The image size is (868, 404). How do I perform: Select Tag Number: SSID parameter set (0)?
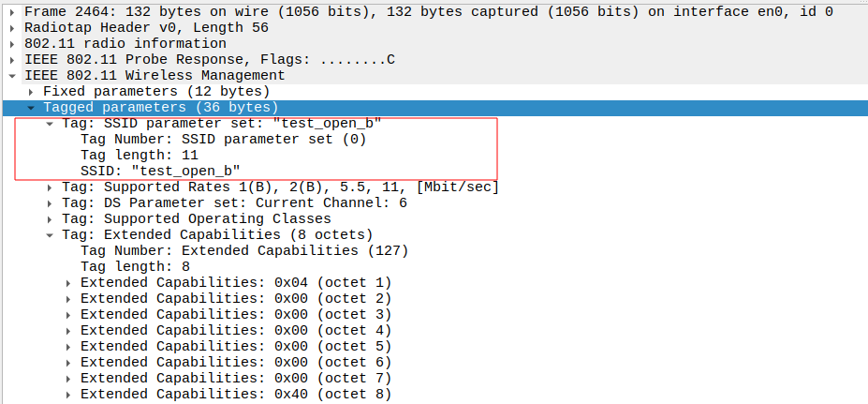(223, 140)
